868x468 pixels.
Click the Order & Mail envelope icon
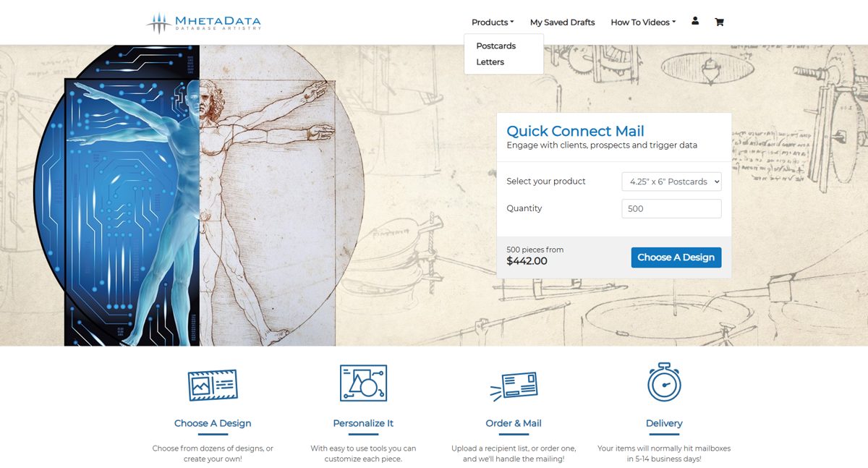(x=514, y=386)
